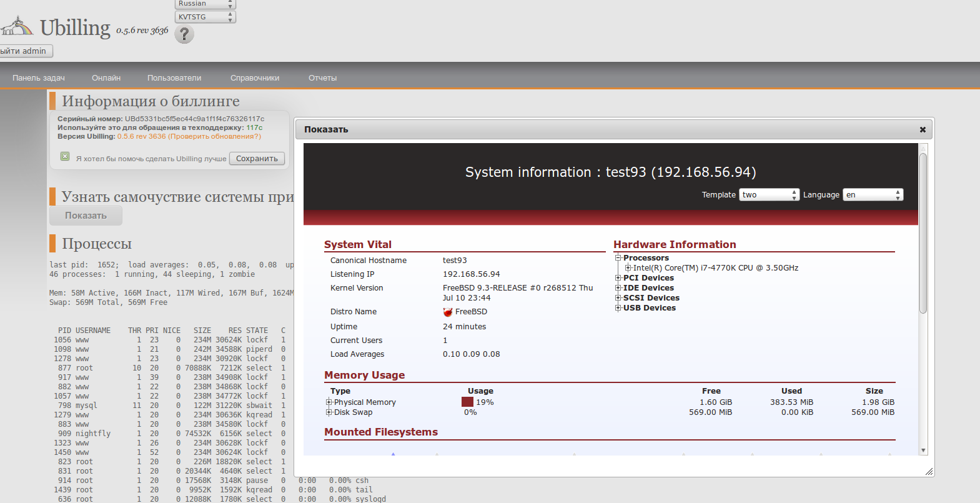
Task: Click the check for updates link
Action: 214,136
